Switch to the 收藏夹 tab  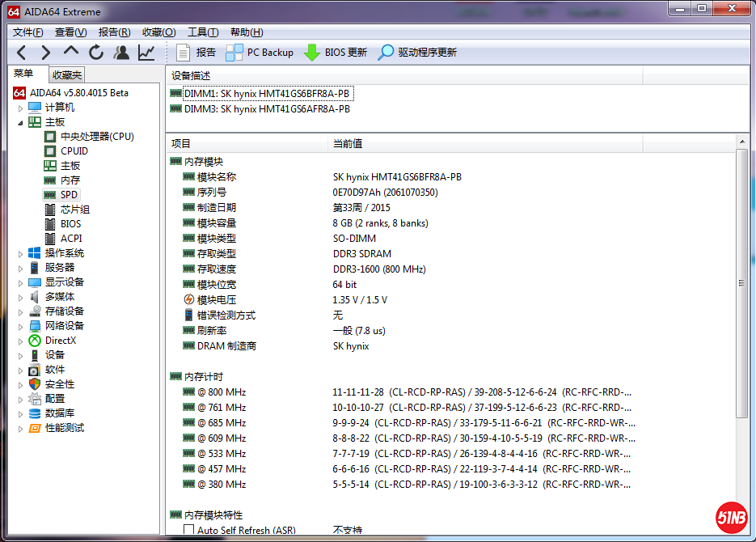click(x=66, y=74)
